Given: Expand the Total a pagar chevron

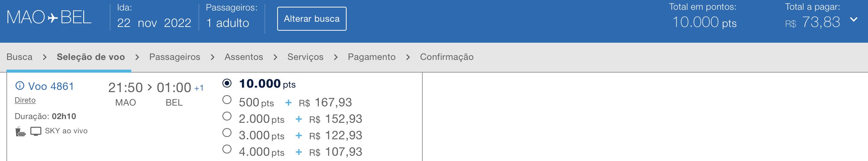Looking at the screenshot, I should coord(854,19).
